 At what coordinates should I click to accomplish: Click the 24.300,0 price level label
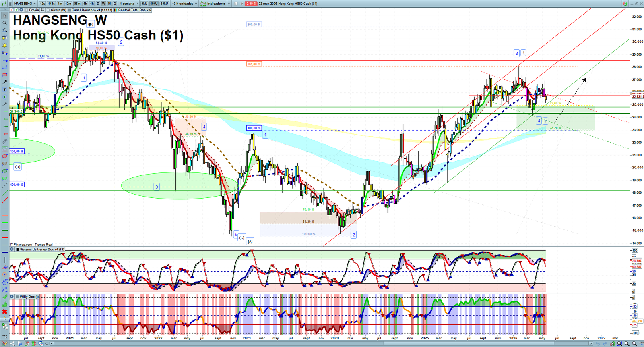pyautogui.click(x=16, y=112)
